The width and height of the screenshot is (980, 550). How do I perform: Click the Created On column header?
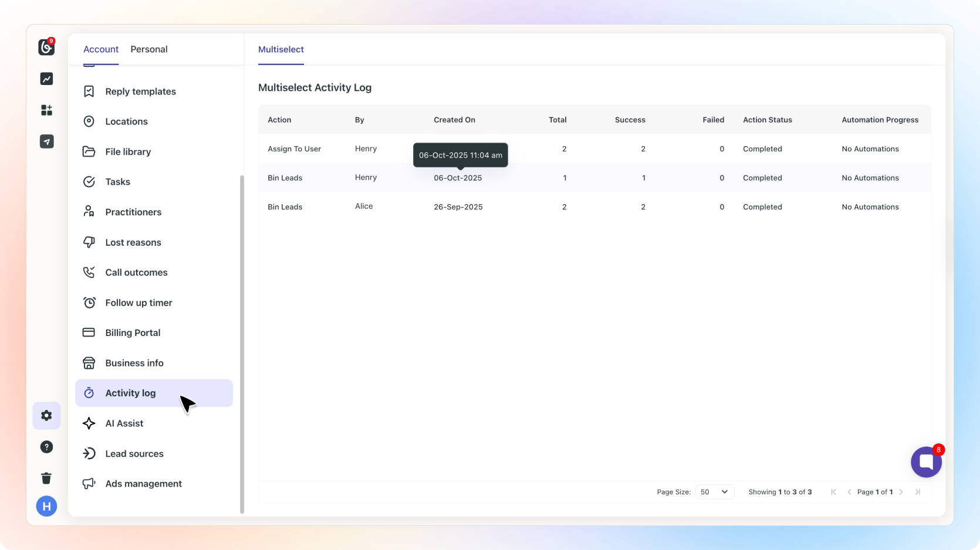(x=455, y=120)
